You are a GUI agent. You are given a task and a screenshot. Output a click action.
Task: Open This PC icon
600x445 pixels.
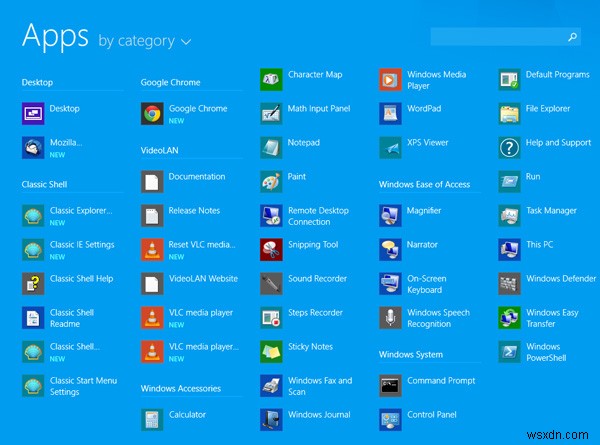click(509, 250)
